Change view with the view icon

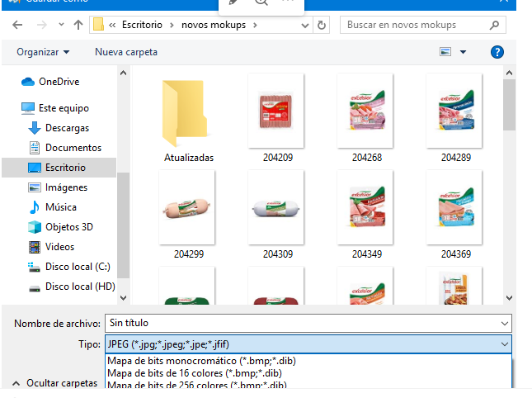(x=445, y=52)
